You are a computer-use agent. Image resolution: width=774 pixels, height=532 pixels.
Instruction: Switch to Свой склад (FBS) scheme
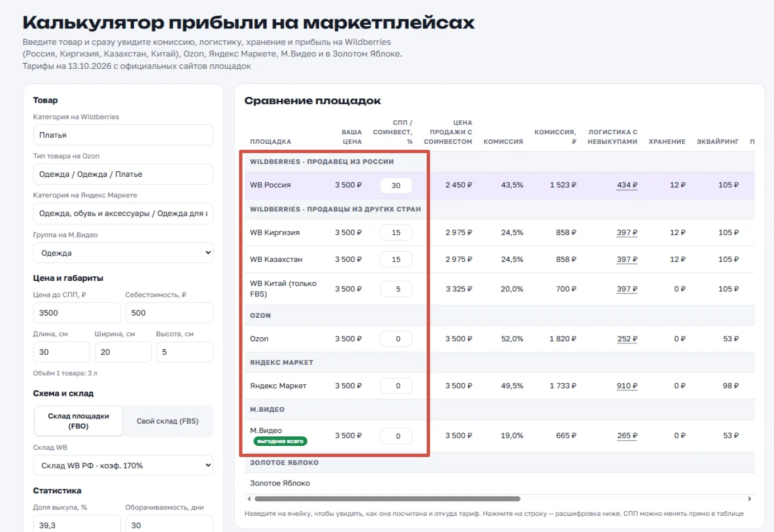coord(167,421)
